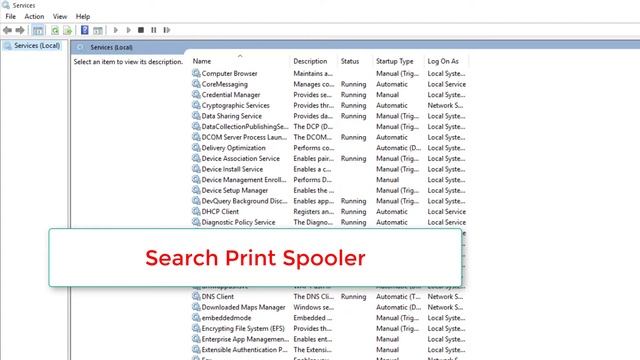640x360 pixels.
Task: Select the Credential Manager service name
Action: (x=231, y=95)
